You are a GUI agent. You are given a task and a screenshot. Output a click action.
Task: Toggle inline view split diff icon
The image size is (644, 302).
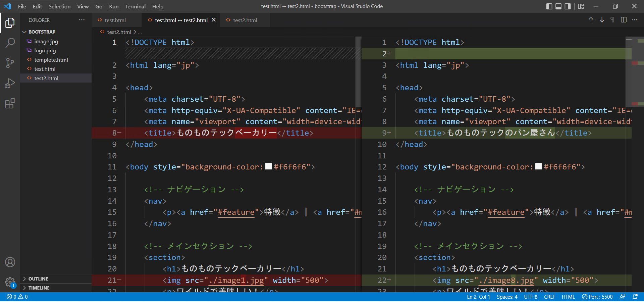click(624, 20)
